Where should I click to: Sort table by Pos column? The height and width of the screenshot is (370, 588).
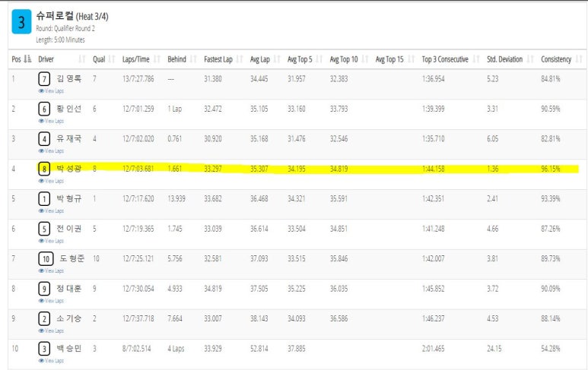(x=21, y=59)
